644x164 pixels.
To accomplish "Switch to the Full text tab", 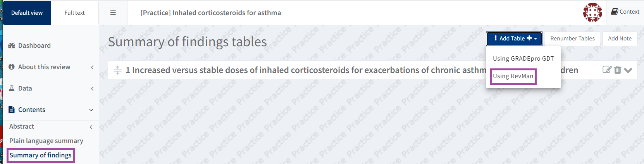I will tap(74, 13).
